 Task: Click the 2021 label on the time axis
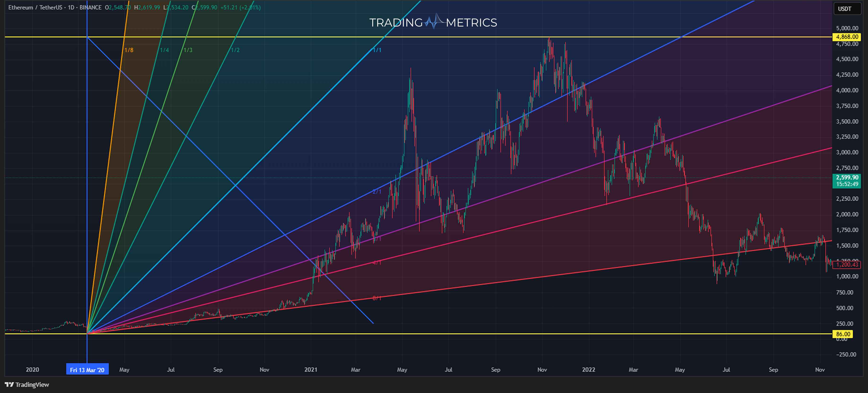point(311,369)
